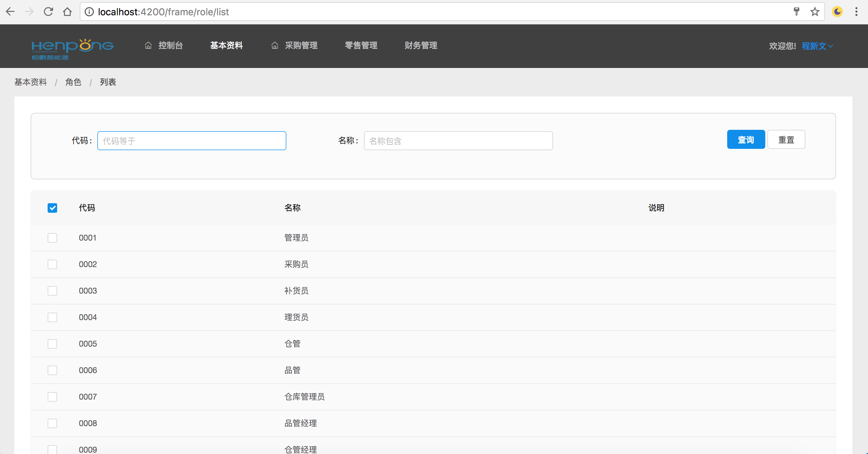Reload the page with refresh icon
Viewport: 868px width, 454px height.
[x=48, y=12]
